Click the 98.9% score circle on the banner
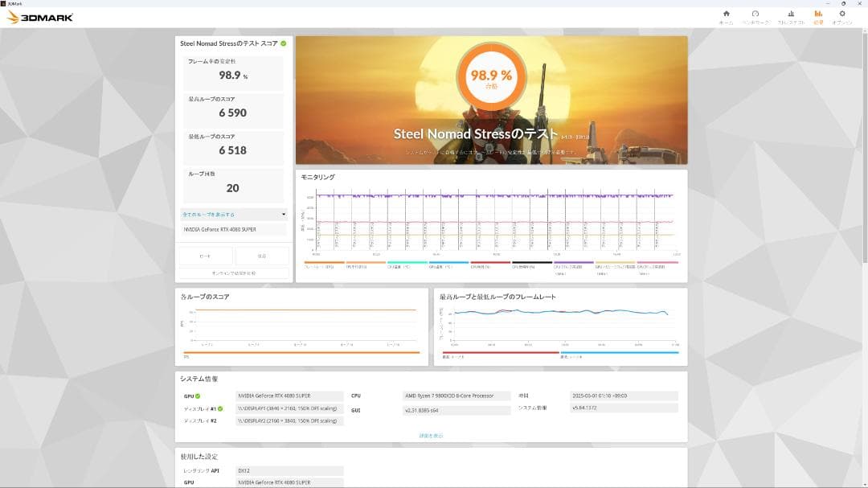Viewport: 868px width, 488px height. pyautogui.click(x=491, y=78)
